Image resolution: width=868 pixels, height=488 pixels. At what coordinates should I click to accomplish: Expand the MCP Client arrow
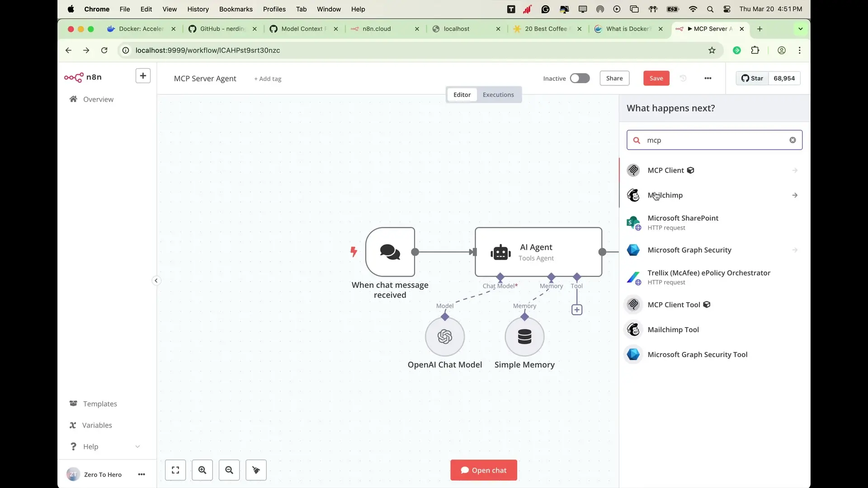[x=795, y=170]
